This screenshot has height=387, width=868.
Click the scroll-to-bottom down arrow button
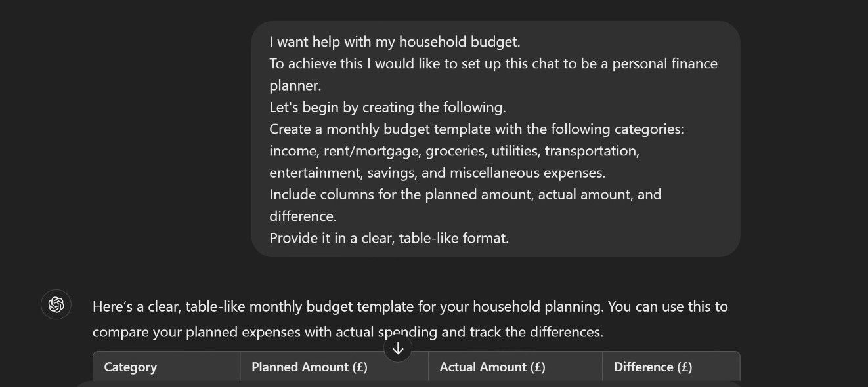point(398,349)
